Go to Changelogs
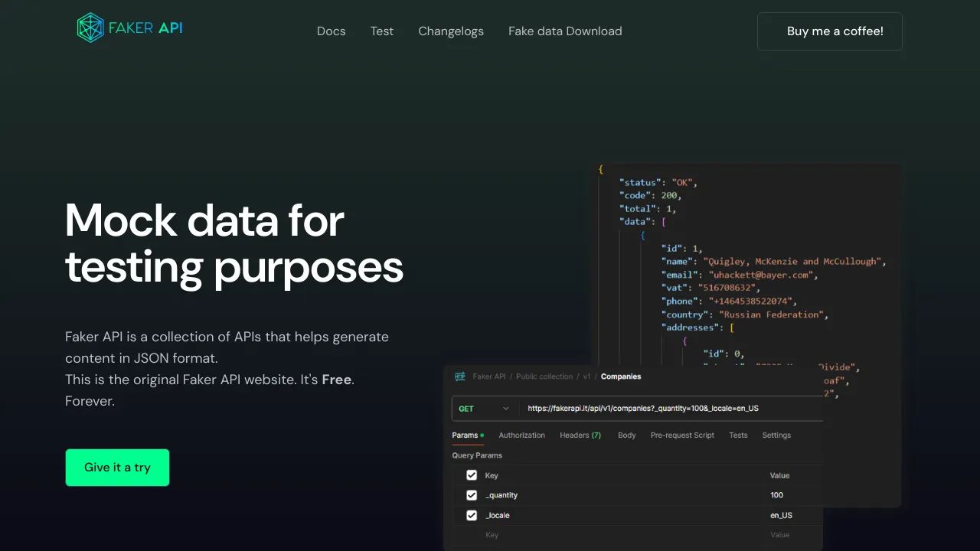 point(451,31)
